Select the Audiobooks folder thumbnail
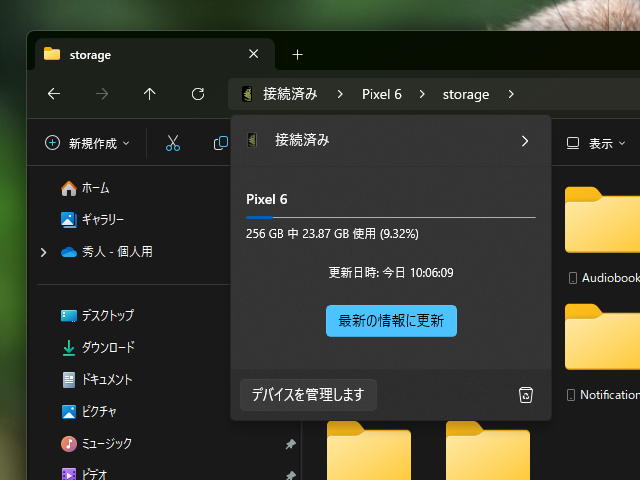The image size is (640, 480). [602, 220]
